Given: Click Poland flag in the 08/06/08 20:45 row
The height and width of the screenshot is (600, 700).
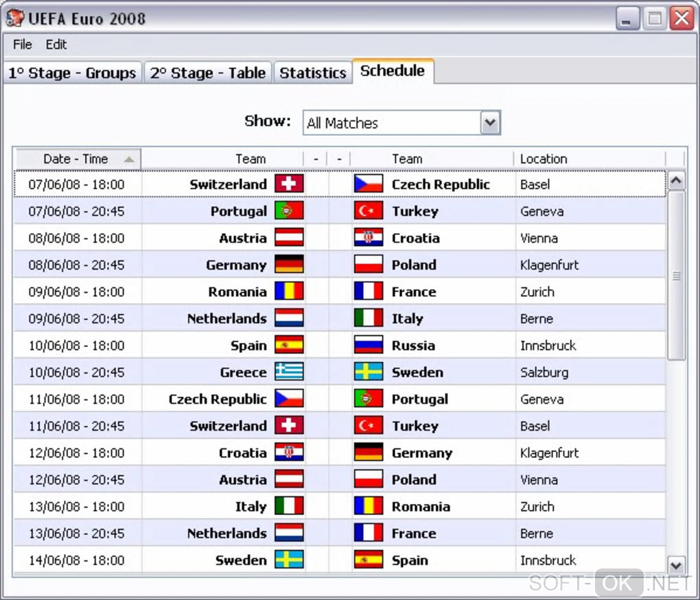Looking at the screenshot, I should point(369,264).
